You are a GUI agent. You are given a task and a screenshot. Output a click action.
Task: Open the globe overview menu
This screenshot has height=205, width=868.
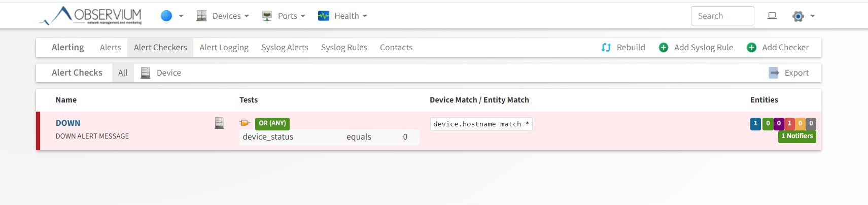171,16
